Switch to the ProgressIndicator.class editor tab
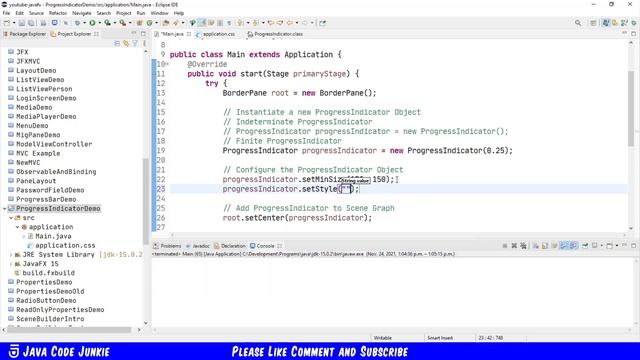This screenshot has height=360, width=640. tap(275, 34)
